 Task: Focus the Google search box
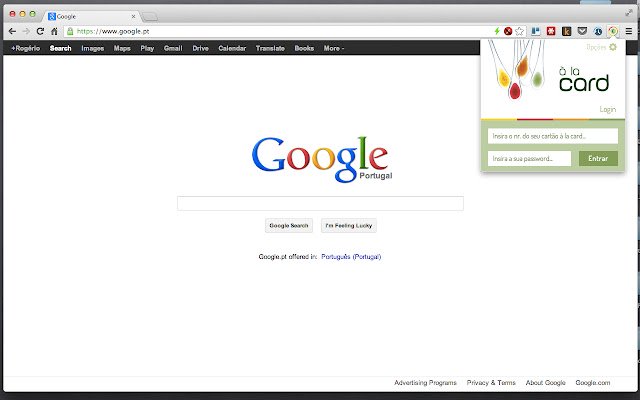(x=320, y=203)
